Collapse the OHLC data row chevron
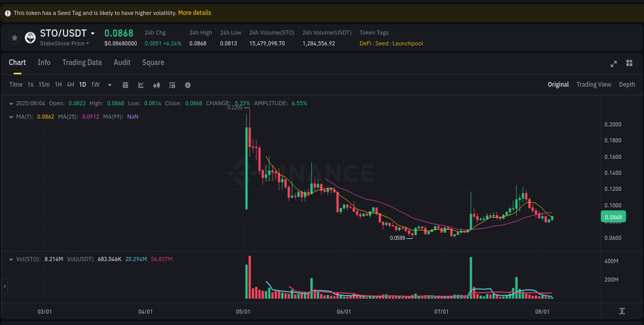 point(11,103)
